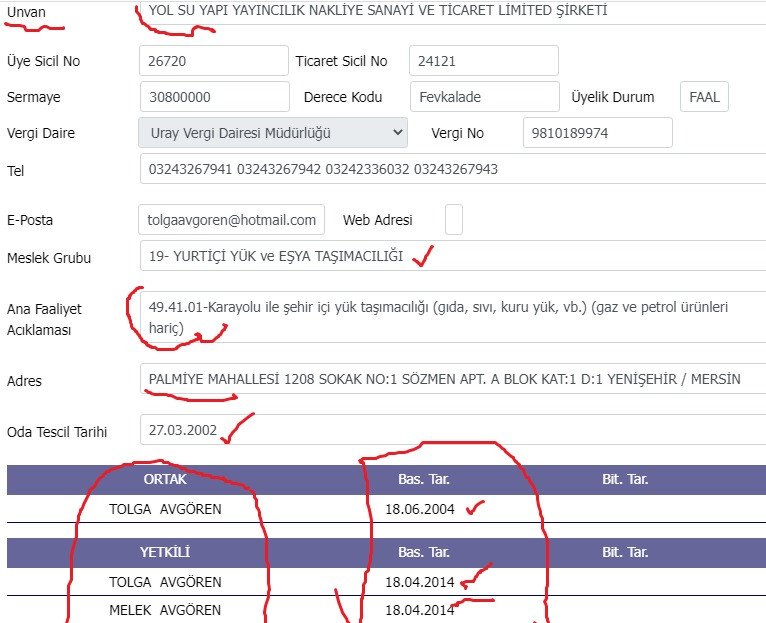Click the date 18.06.2004
Screen dimensions: 766x623
coord(420,509)
